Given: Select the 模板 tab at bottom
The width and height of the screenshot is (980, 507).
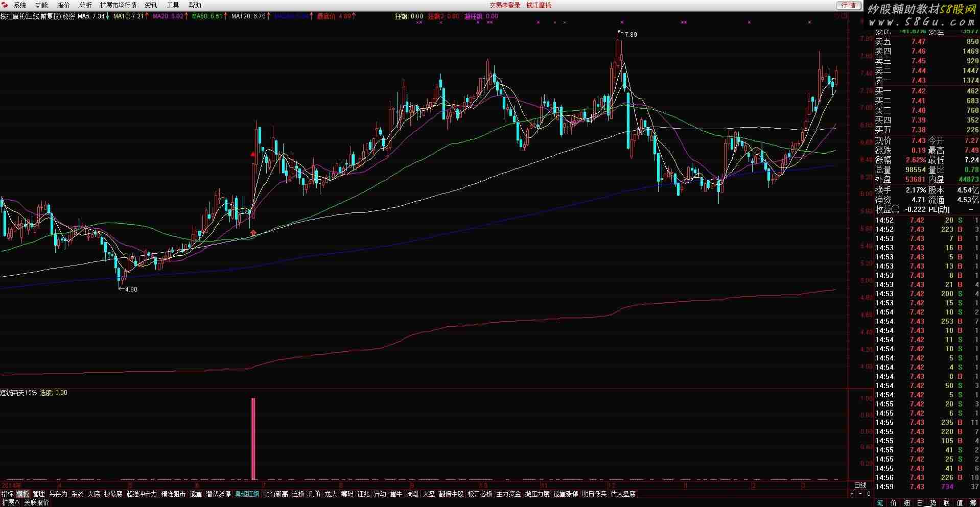Looking at the screenshot, I should pyautogui.click(x=23, y=494).
